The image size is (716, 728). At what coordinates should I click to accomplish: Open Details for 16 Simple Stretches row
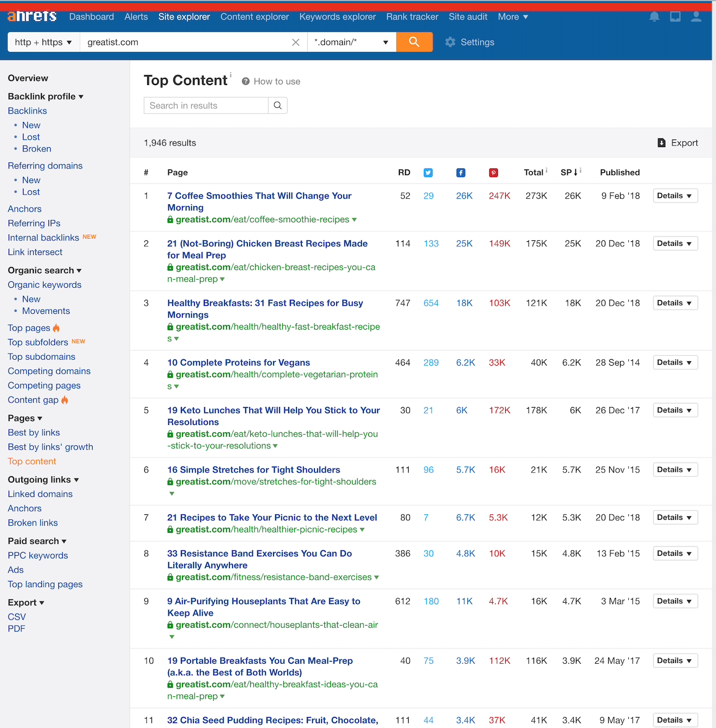pyautogui.click(x=675, y=470)
